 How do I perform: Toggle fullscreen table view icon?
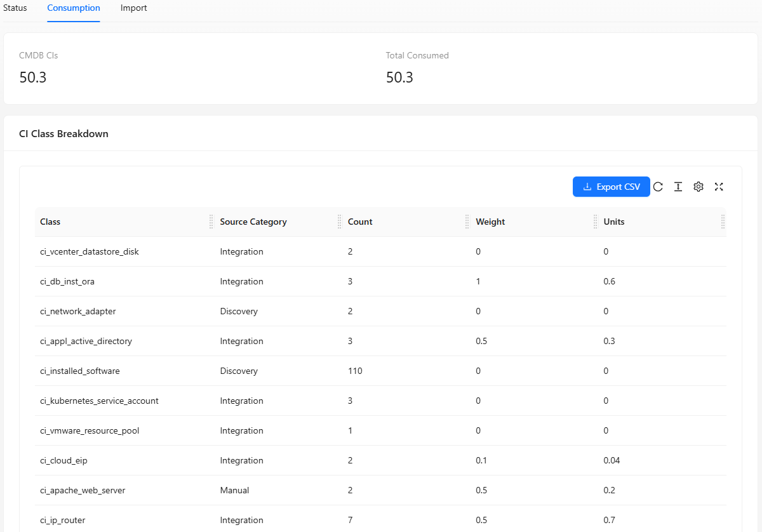719,187
